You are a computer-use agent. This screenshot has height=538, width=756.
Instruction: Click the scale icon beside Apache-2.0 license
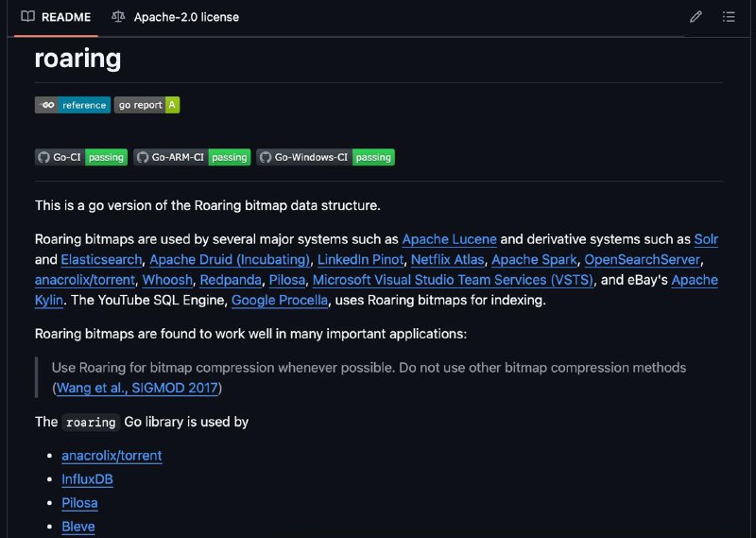(118, 17)
